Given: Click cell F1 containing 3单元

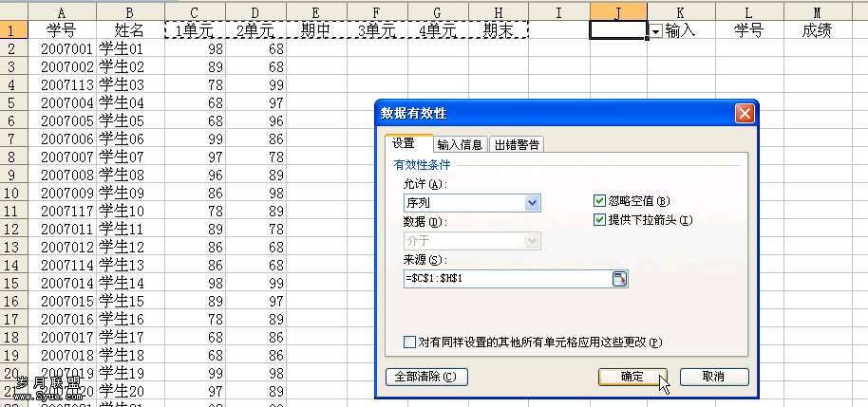Looking at the screenshot, I should 378,30.
